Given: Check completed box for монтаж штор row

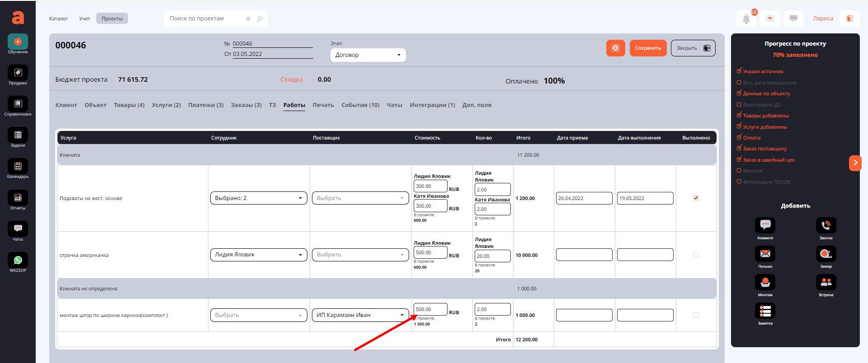Looking at the screenshot, I should pyautogui.click(x=696, y=315).
